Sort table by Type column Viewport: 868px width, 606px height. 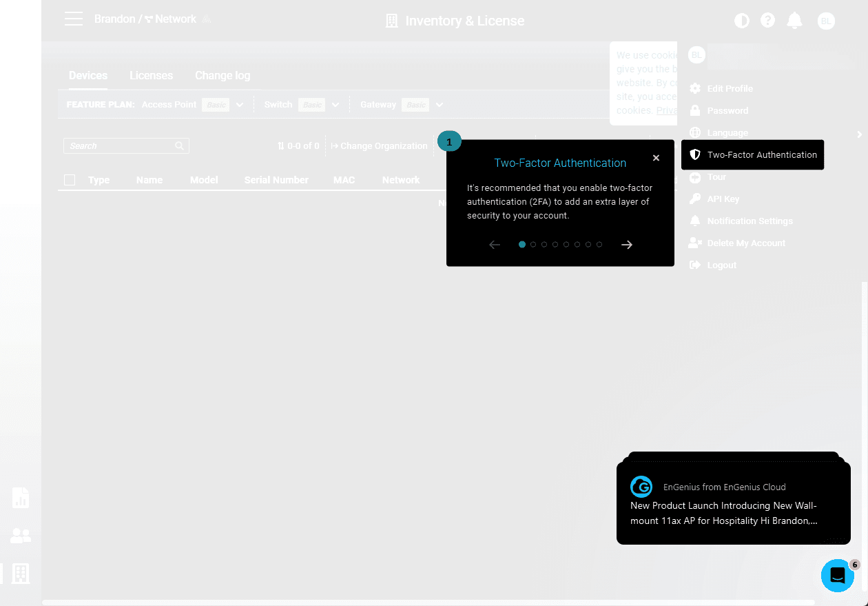click(99, 180)
